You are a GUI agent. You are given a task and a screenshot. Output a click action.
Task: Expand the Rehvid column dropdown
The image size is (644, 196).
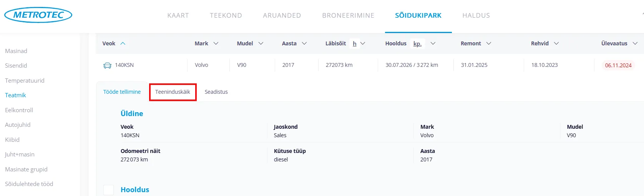[x=556, y=43]
